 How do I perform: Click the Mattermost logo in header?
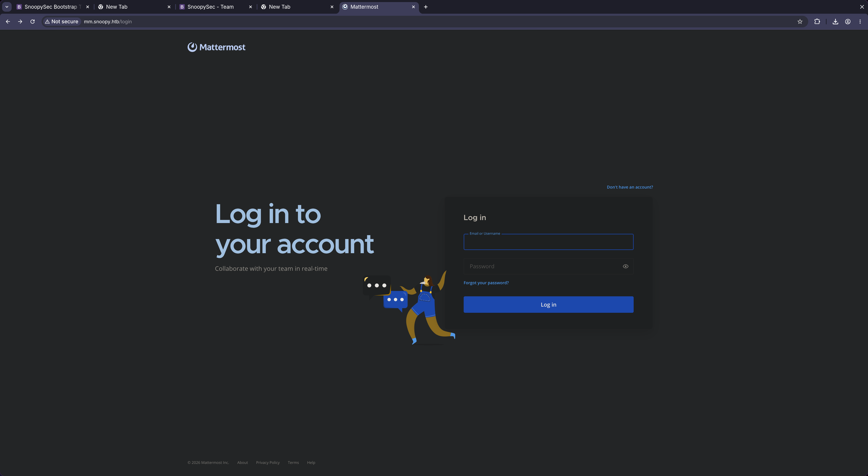click(217, 47)
